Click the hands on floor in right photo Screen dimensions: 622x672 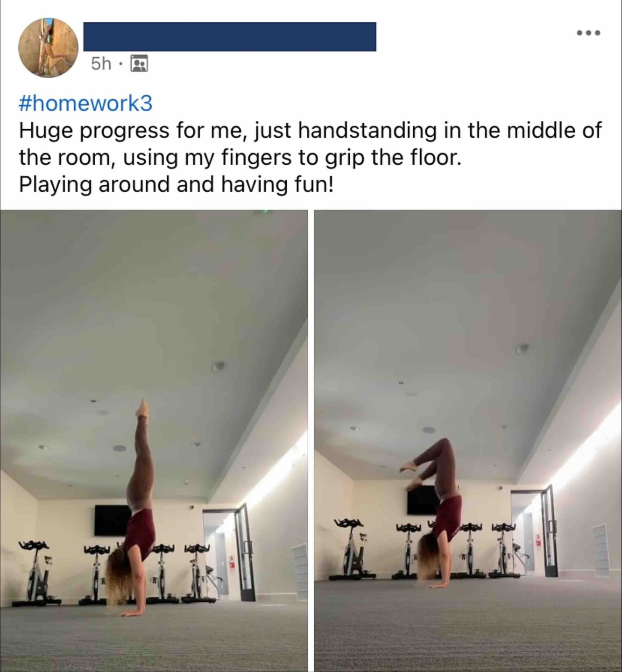[x=439, y=584]
